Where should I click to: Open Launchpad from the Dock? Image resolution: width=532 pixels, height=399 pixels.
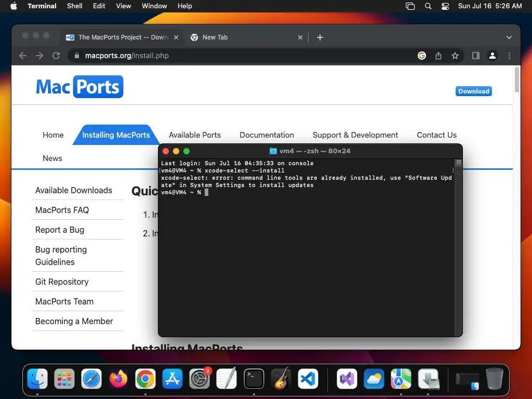coord(64,379)
